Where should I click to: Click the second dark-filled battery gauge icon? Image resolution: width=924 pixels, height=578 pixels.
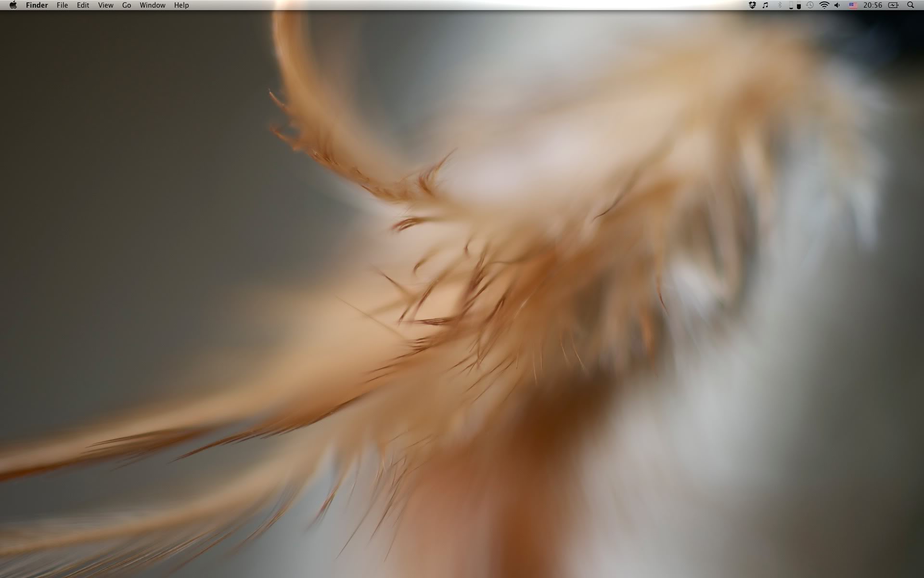799,6
